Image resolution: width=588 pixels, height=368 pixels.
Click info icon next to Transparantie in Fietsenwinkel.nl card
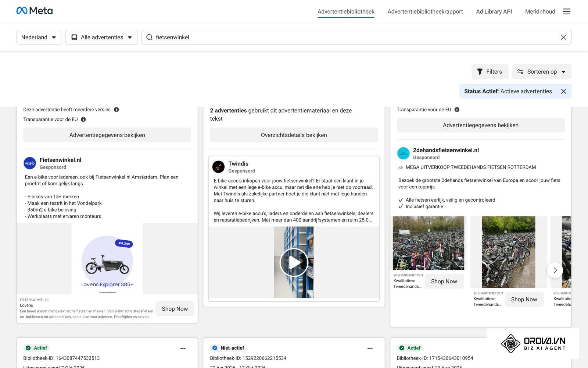83,119
